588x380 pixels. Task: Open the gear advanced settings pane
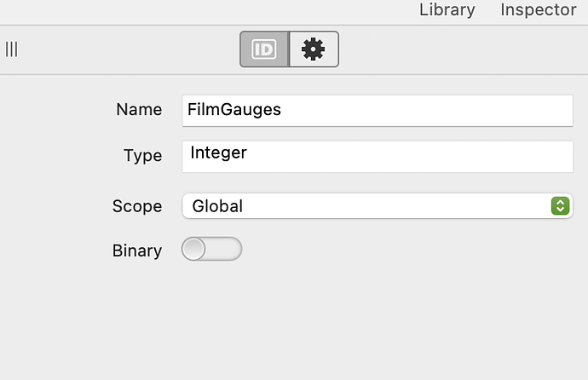(x=314, y=49)
